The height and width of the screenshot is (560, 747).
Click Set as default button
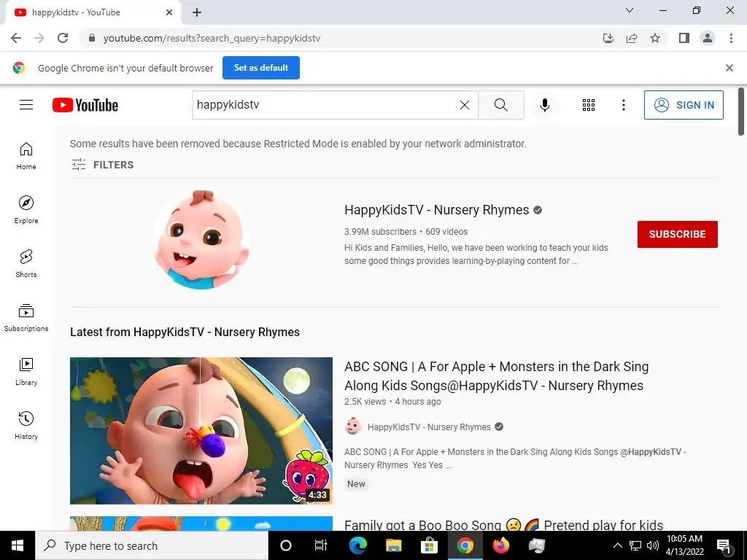click(261, 68)
